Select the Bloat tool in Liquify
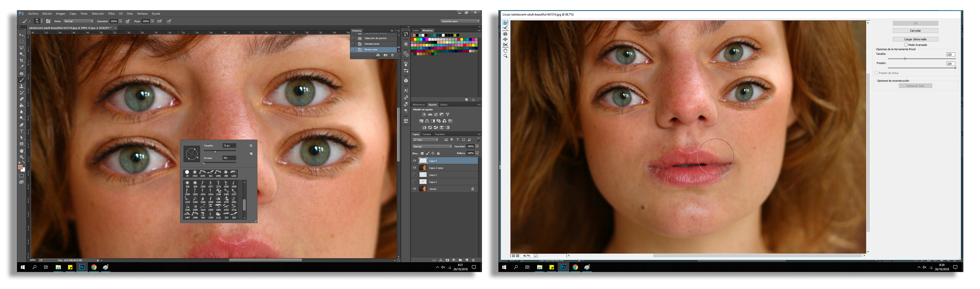Screen dimensions: 980x289 (x=506, y=40)
